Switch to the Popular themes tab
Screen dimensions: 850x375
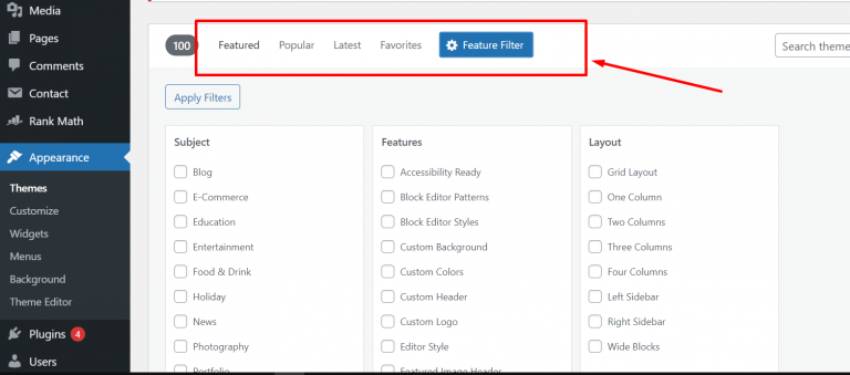point(297,46)
